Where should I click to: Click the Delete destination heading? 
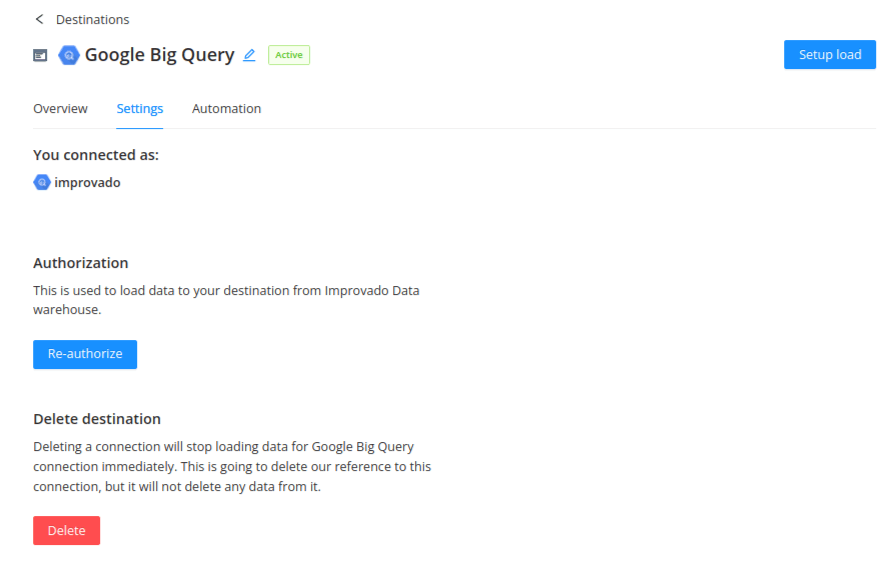pyautogui.click(x=97, y=419)
